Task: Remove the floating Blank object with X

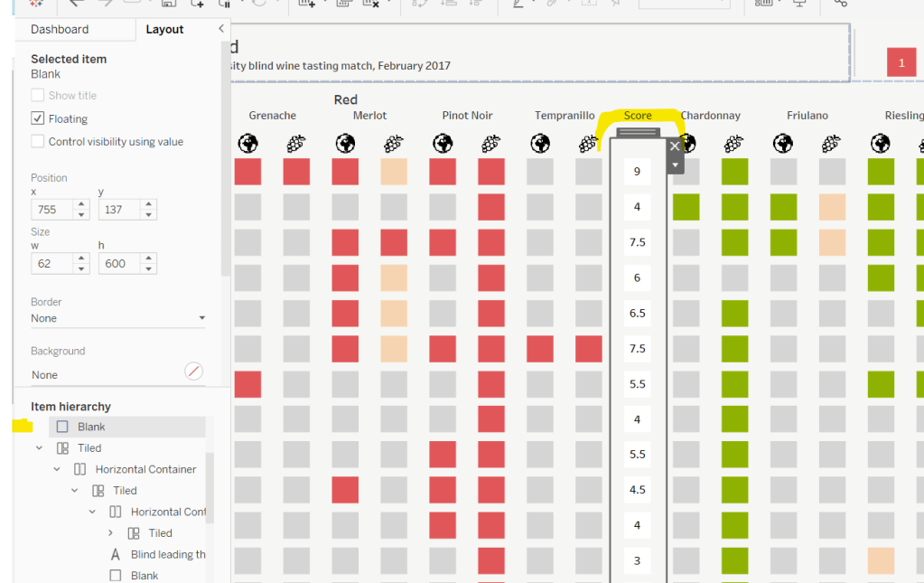Action: click(675, 146)
